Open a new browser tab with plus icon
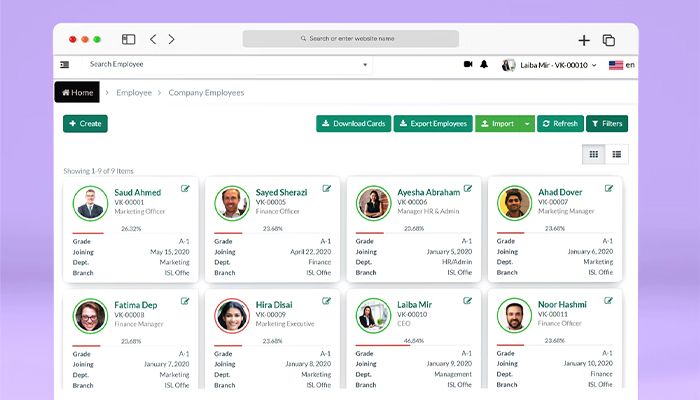 tap(584, 40)
